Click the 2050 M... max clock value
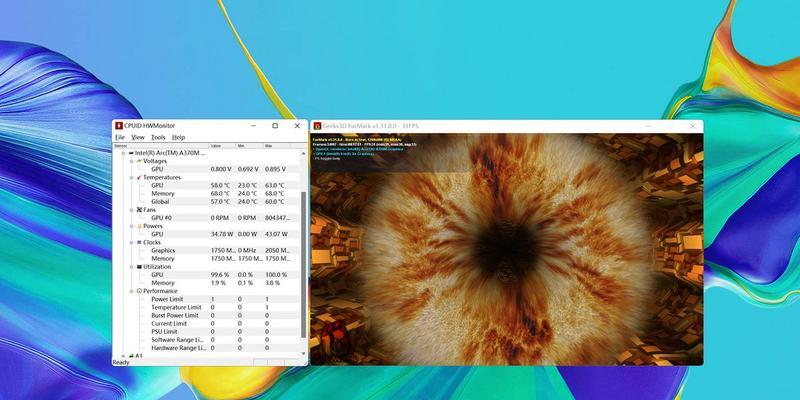This screenshot has width=800, height=400. click(278, 251)
